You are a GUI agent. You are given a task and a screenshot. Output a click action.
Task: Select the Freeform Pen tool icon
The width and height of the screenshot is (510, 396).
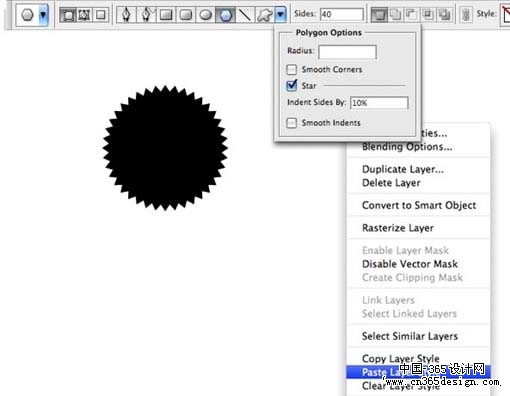(146, 15)
